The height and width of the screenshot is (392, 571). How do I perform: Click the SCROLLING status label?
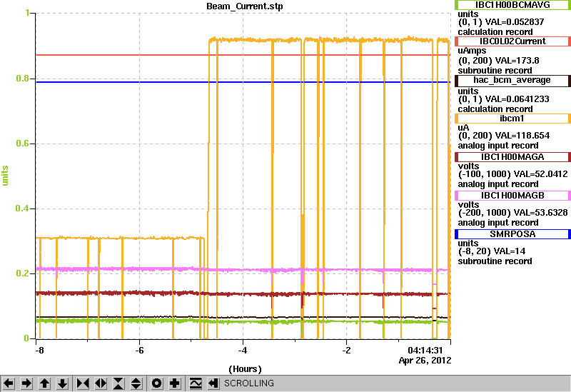click(x=249, y=383)
